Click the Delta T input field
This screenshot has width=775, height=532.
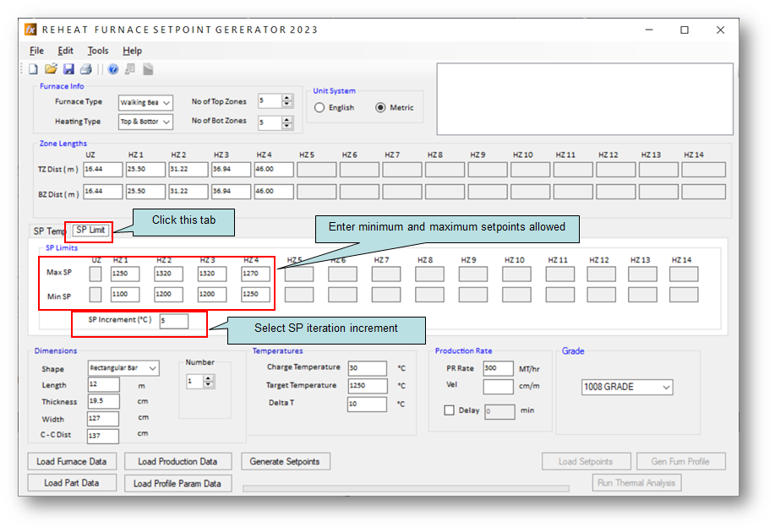coord(368,404)
